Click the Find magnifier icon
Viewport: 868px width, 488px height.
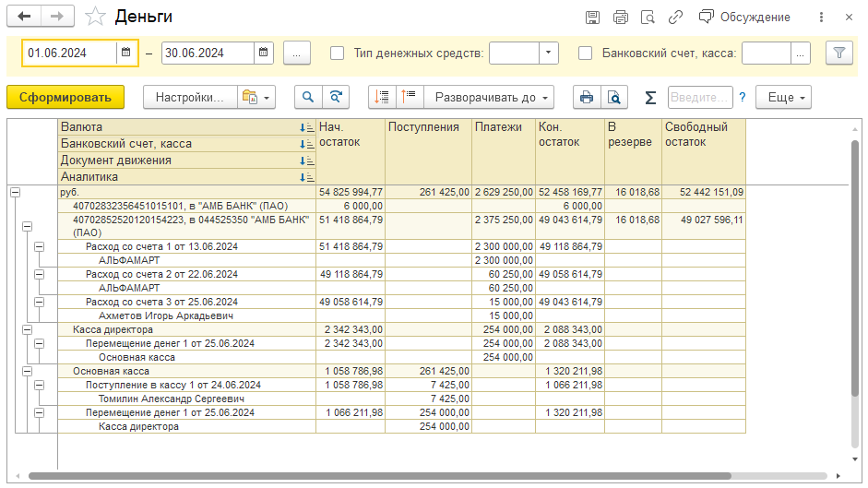tap(308, 97)
